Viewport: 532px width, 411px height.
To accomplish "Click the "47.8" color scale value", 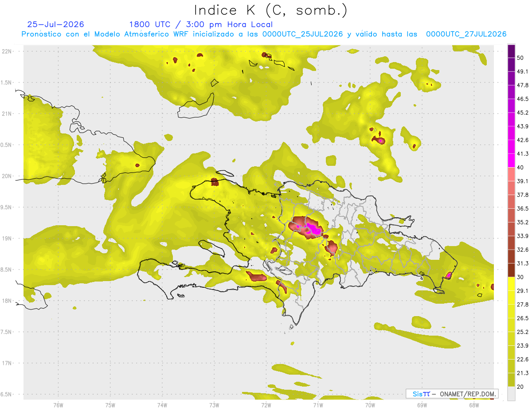I will (523, 85).
